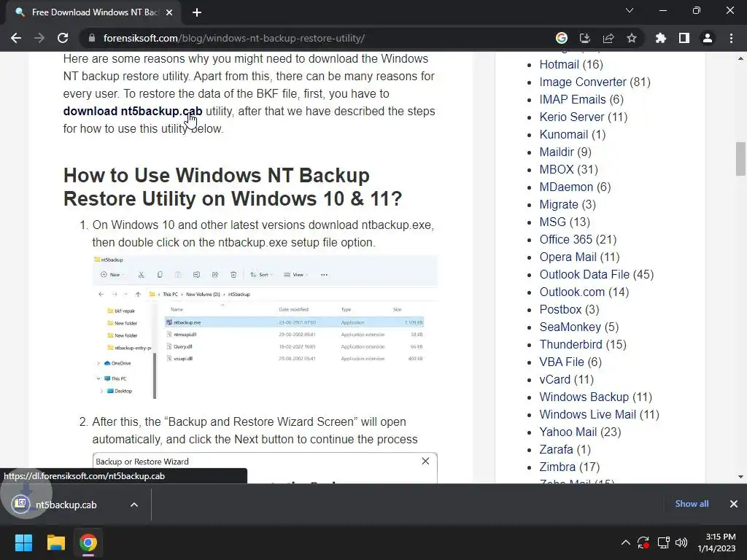Close the downloads bar
Viewport: 747px width, 560px height.
pyautogui.click(x=734, y=504)
